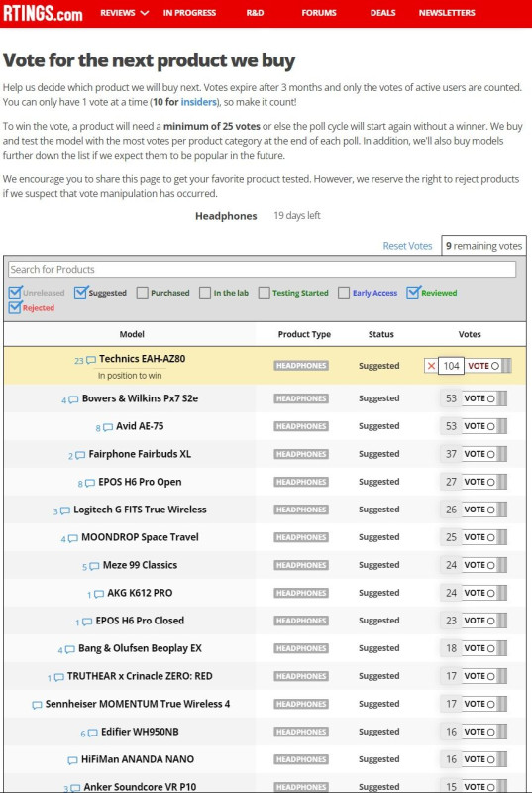
Task: Cast vote for MOONDROP Space Travel
Action: [x=484, y=537]
